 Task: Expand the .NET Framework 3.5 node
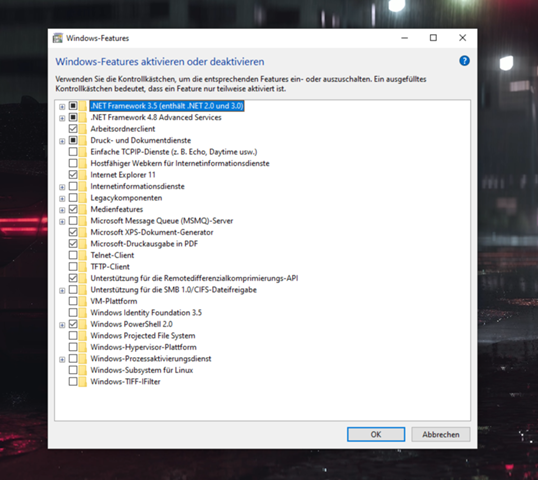[62, 107]
